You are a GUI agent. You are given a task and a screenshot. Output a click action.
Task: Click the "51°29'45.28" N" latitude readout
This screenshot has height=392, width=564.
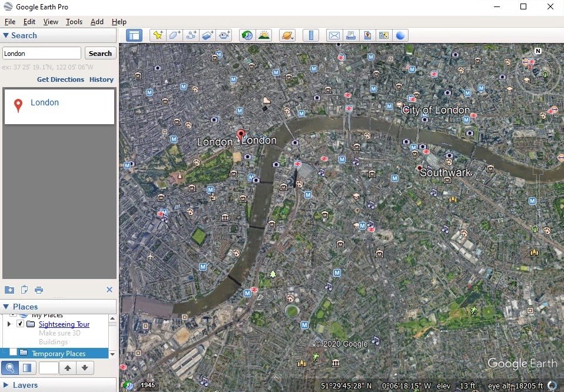(x=346, y=386)
